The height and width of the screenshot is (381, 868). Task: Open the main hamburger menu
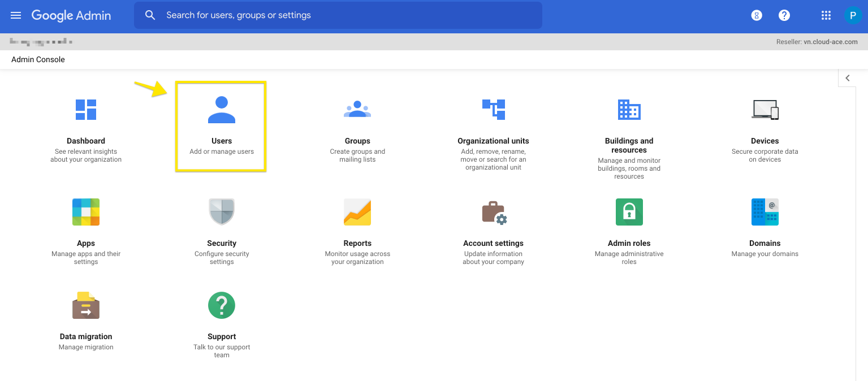16,15
